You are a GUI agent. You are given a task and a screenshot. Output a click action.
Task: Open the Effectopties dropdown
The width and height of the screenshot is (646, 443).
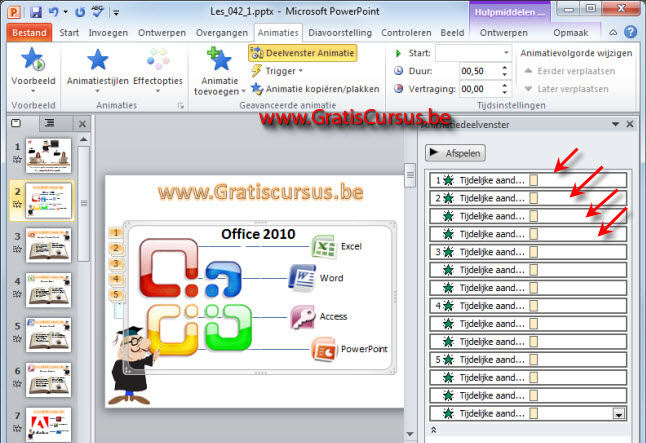tap(158, 70)
